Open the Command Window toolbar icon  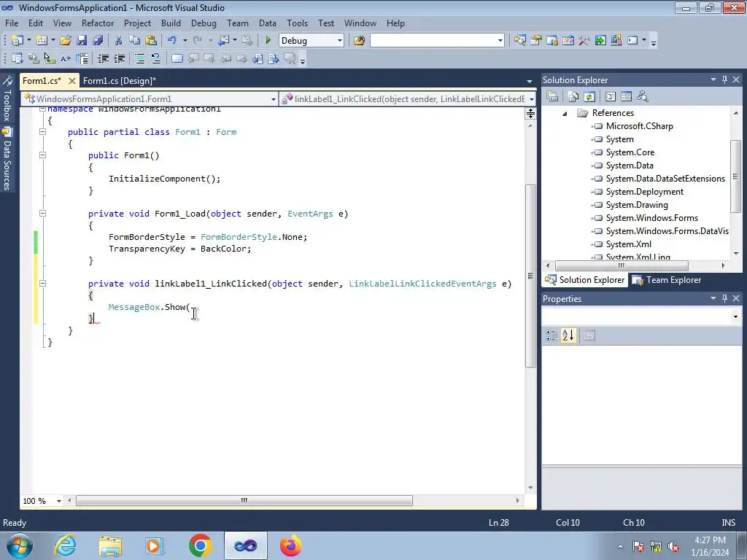pos(632,41)
